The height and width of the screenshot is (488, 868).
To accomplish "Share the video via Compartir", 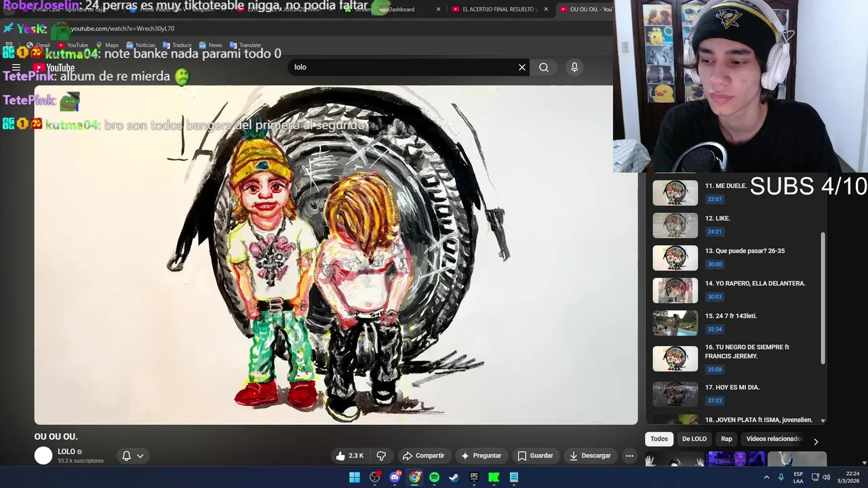I will [424, 455].
